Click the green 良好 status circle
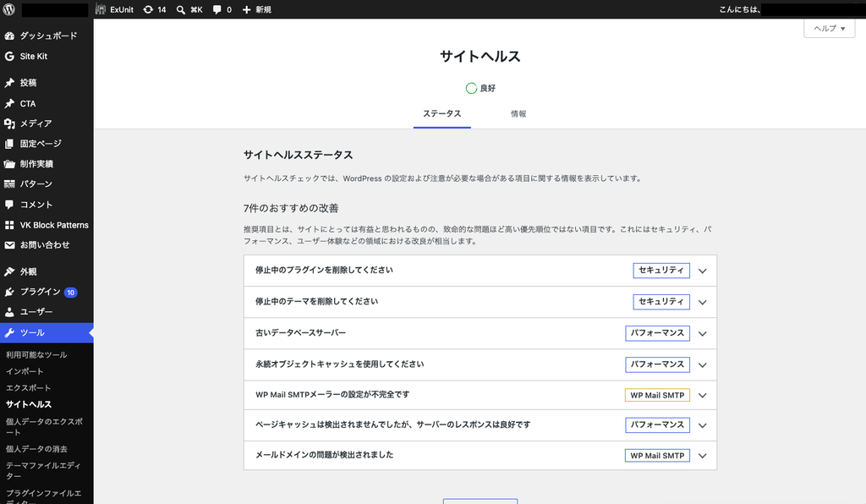The image size is (866, 504). pos(471,88)
